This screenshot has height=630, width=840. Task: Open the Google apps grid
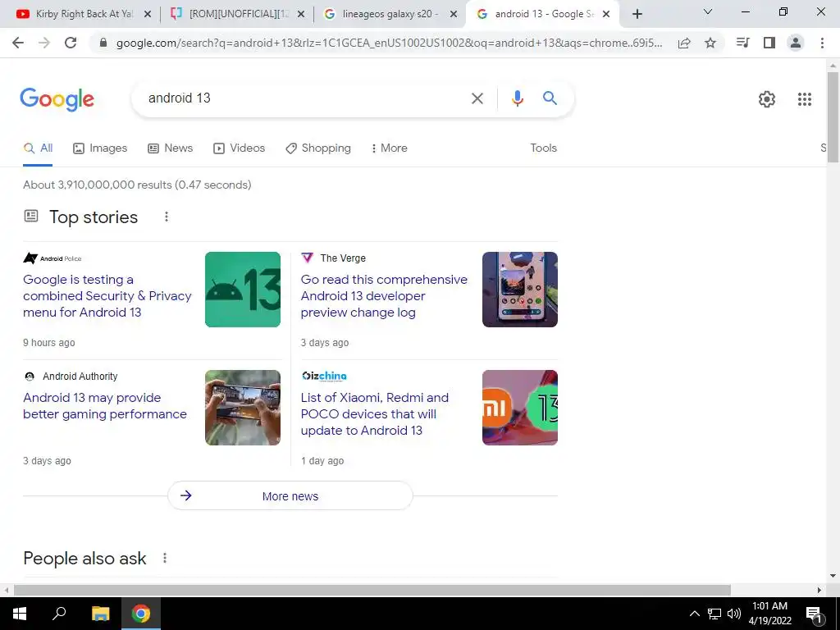click(804, 99)
